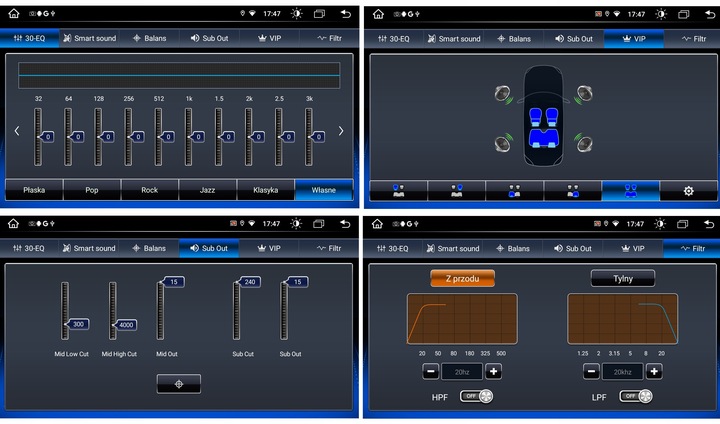Open recent apps on the 30-EQ screen
720x424 pixels.
point(319,14)
